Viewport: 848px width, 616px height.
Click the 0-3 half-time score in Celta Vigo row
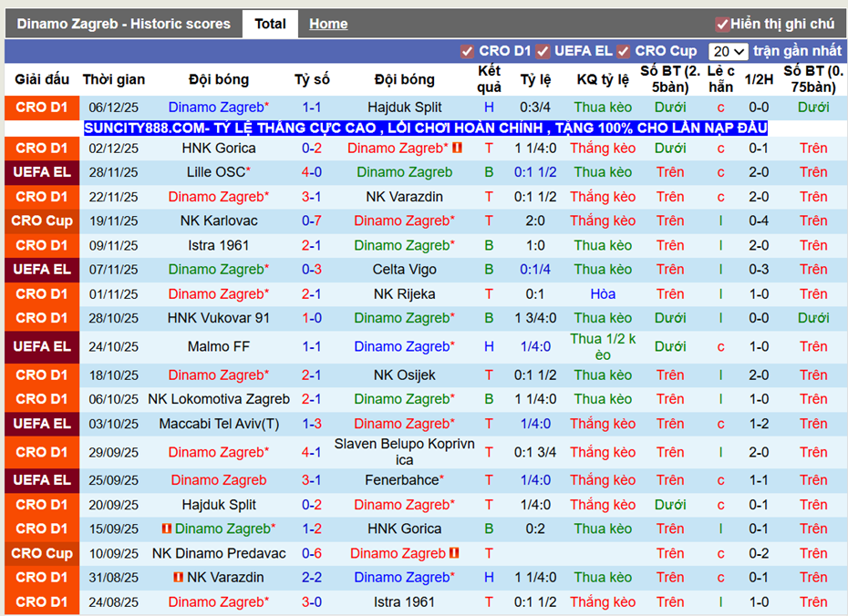point(759,270)
